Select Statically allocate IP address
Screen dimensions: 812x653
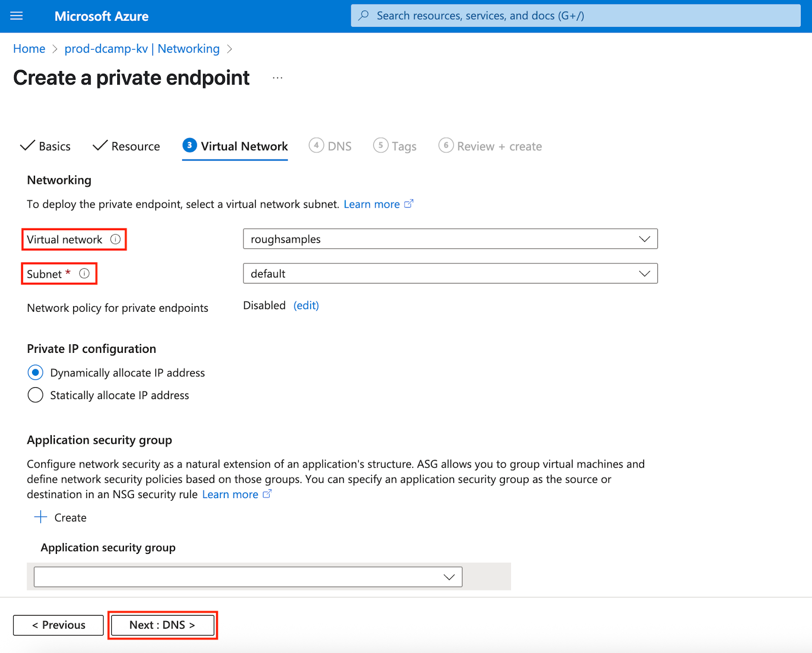[x=35, y=395]
